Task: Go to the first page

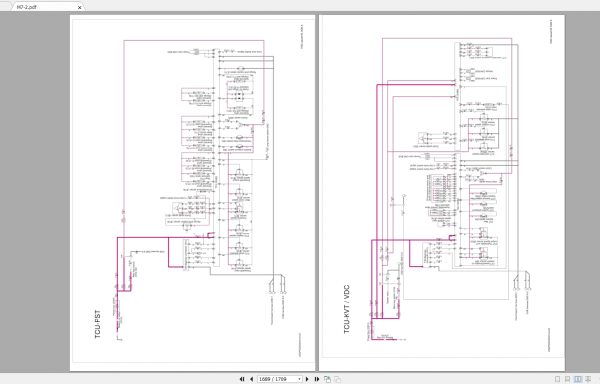Action: pos(242,379)
